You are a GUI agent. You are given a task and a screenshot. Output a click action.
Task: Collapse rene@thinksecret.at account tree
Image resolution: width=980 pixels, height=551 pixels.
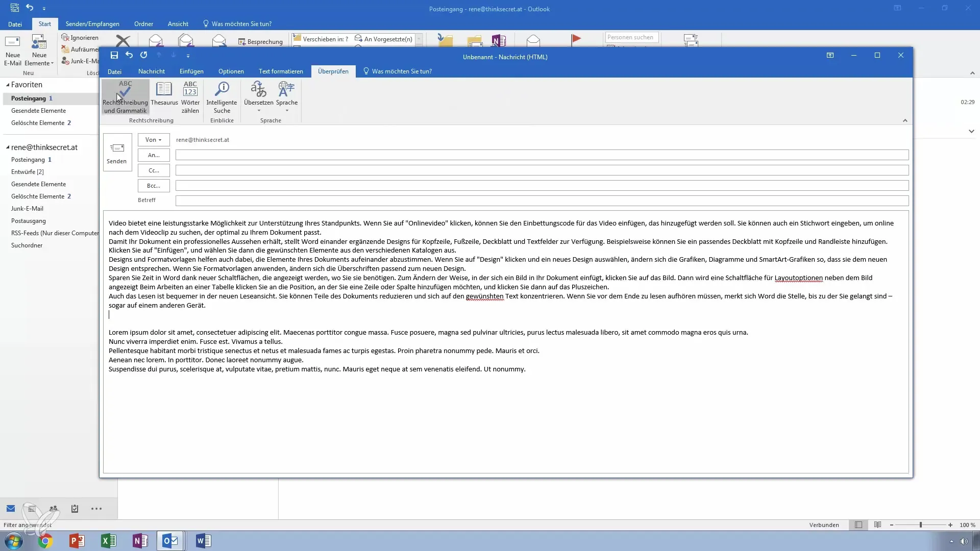pos(8,147)
